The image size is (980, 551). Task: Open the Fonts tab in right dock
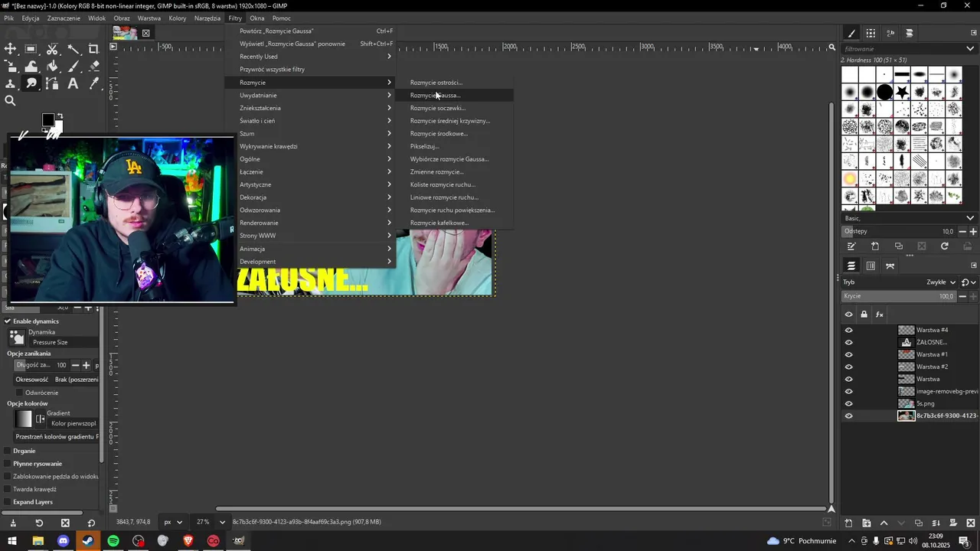coord(890,33)
